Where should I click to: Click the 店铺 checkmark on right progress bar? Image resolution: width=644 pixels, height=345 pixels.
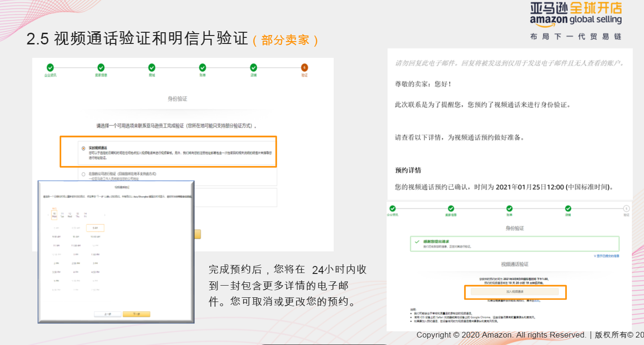point(568,208)
